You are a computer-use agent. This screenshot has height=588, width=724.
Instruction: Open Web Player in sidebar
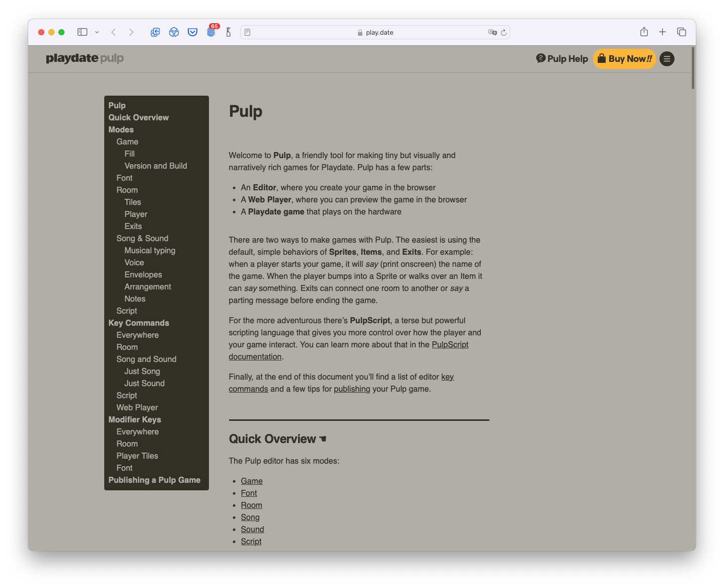coord(137,407)
